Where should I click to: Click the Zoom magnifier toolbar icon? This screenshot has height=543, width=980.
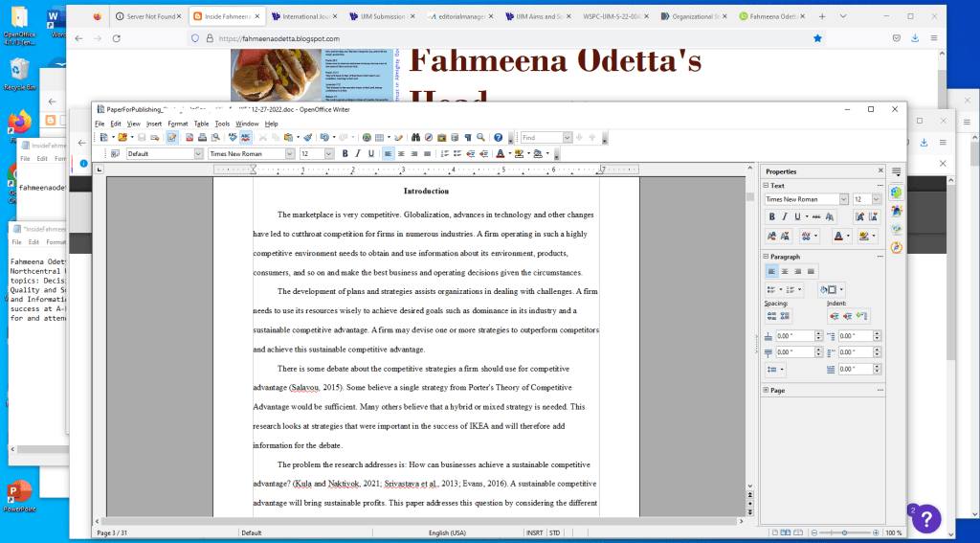(480, 137)
